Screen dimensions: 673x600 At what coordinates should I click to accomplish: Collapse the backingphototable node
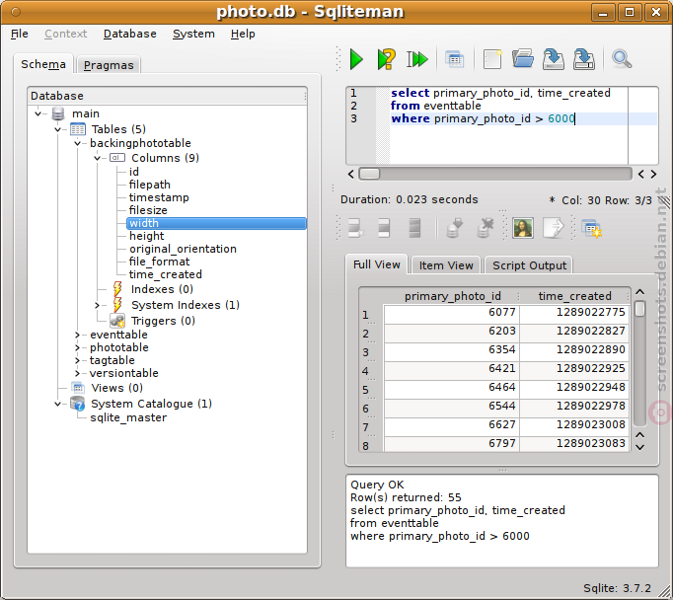coord(77,143)
